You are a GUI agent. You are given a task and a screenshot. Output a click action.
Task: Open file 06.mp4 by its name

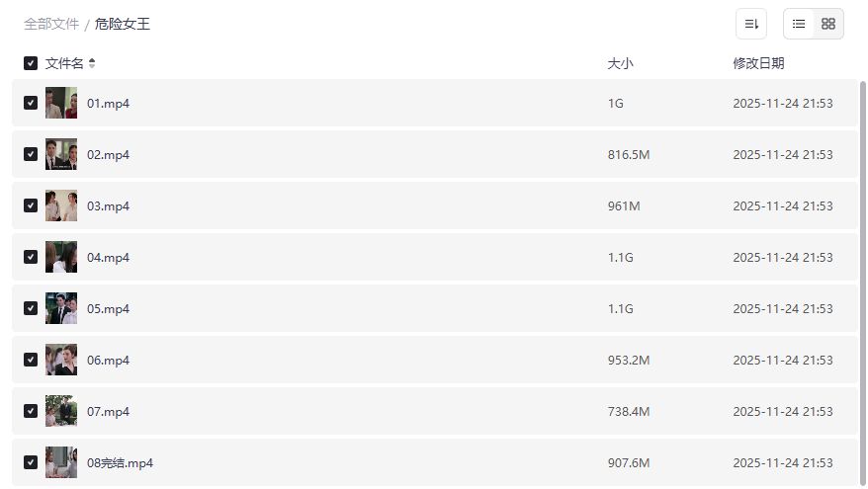(108, 360)
